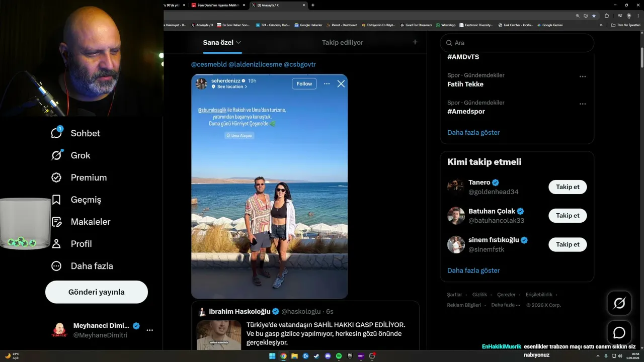
Task: Click in the Ara search field
Action: coord(517,43)
